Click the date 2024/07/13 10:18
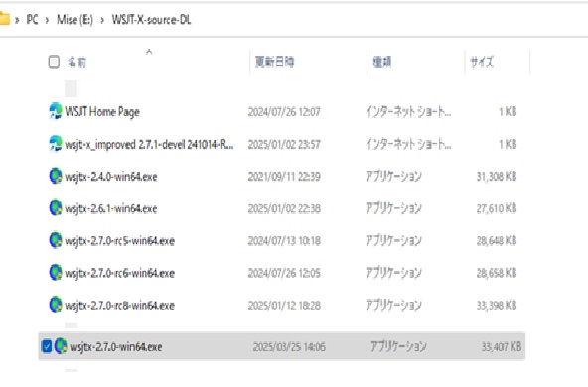Screen dimensions: 588x387 coord(284,241)
